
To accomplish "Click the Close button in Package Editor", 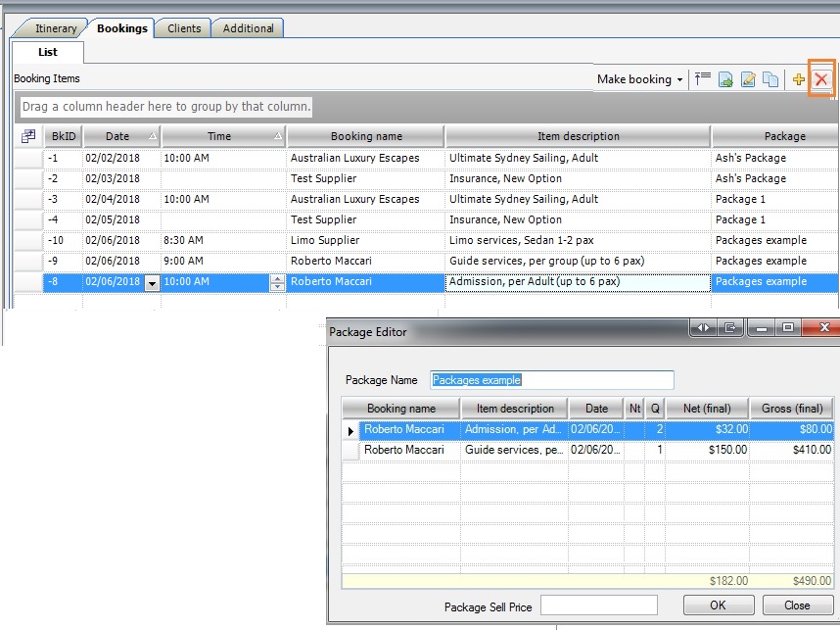I will (x=797, y=606).
